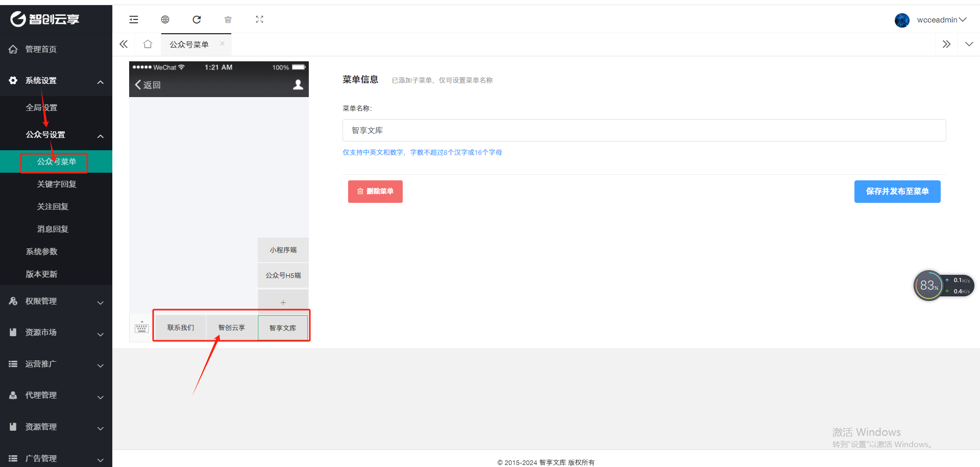Open 版本更新 in sidebar
Image resolution: width=980 pixels, height=467 pixels.
pos(56,274)
